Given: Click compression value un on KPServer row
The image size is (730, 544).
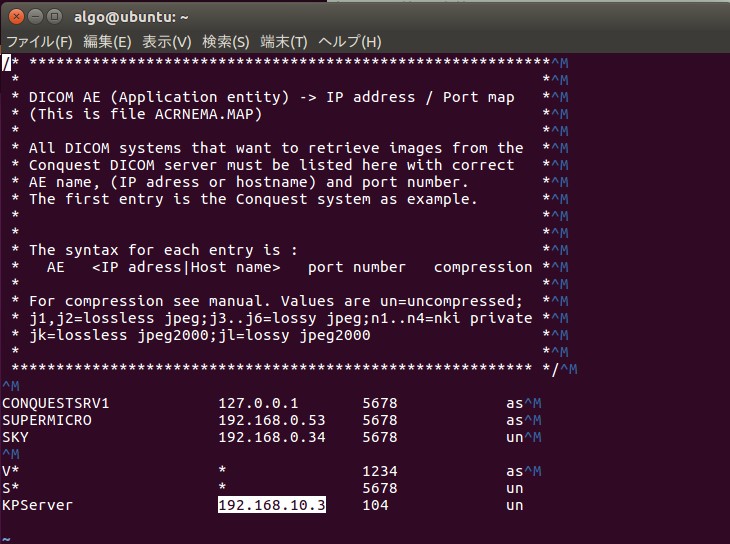Looking at the screenshot, I should pos(515,505).
